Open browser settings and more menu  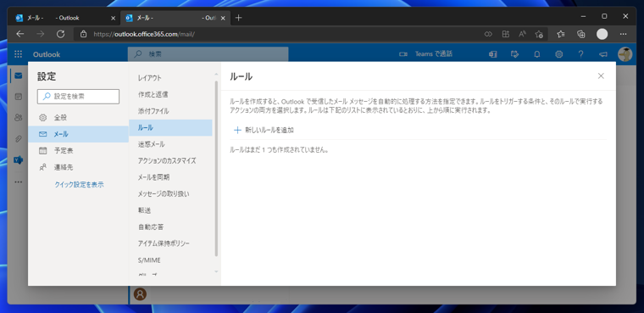click(x=623, y=34)
